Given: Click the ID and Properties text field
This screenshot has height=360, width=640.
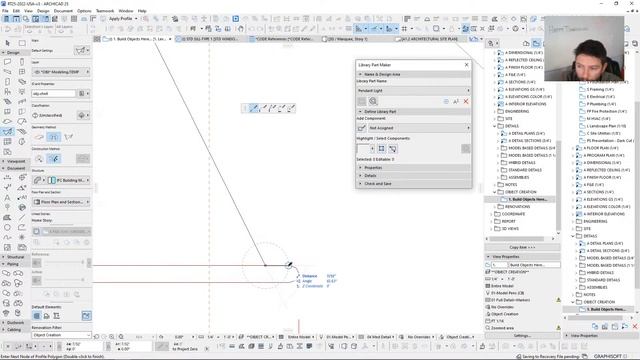Looking at the screenshot, I should [53, 93].
